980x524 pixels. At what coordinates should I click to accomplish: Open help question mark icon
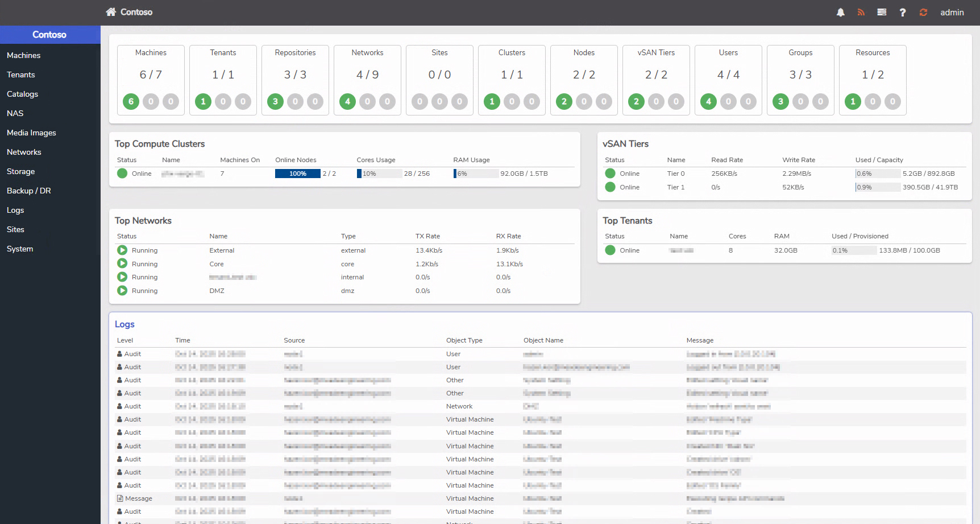[902, 13]
